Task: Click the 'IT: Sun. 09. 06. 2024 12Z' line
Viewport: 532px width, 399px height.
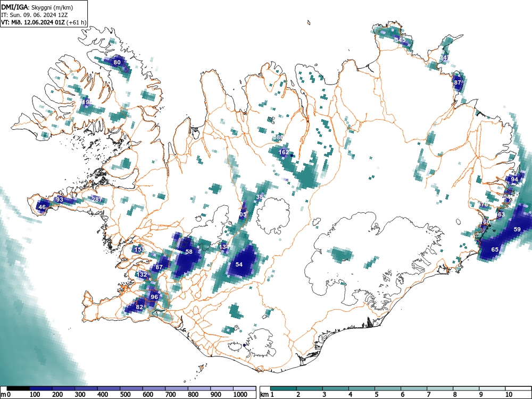Action: coord(35,15)
